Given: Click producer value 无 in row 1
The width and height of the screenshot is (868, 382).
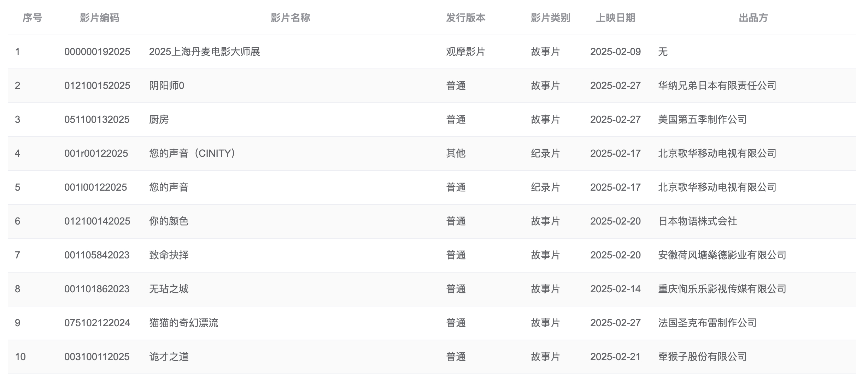Looking at the screenshot, I should coord(663,52).
